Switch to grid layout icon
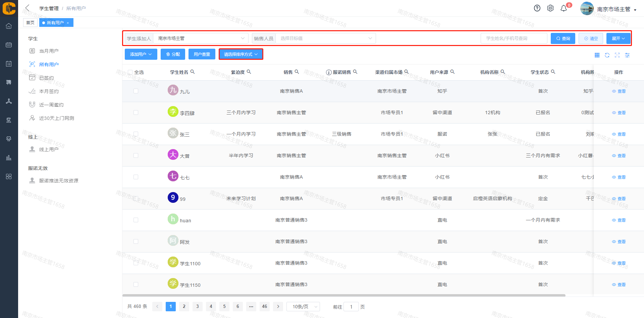The height and width of the screenshot is (318, 644). coord(597,55)
